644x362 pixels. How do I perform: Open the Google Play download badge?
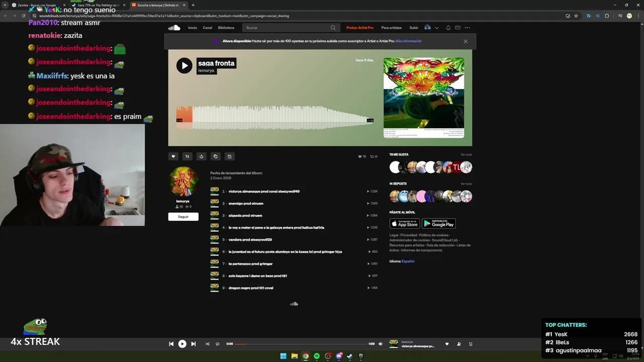tap(439, 224)
